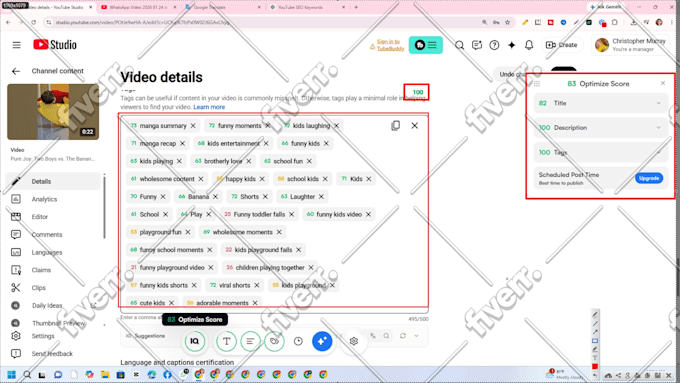The height and width of the screenshot is (383, 680).
Task: Go back to Channel content arrow
Action: pyautogui.click(x=16, y=71)
